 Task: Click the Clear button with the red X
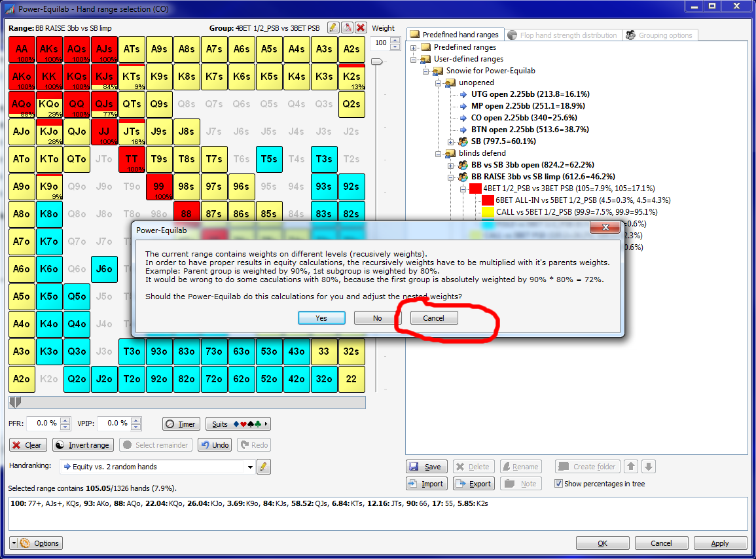pos(28,444)
